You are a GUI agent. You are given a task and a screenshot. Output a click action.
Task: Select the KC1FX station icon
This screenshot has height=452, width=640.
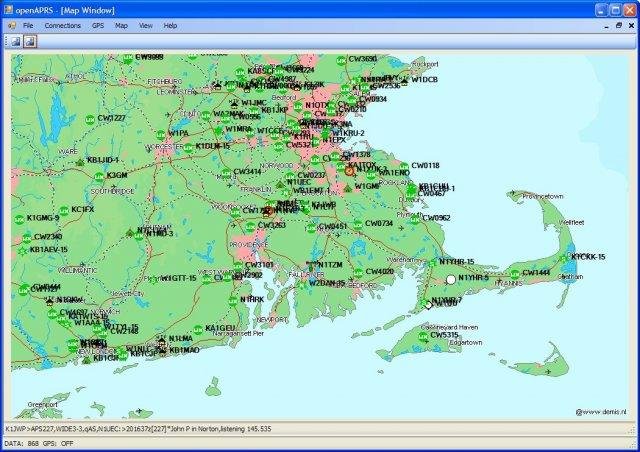[64, 211]
